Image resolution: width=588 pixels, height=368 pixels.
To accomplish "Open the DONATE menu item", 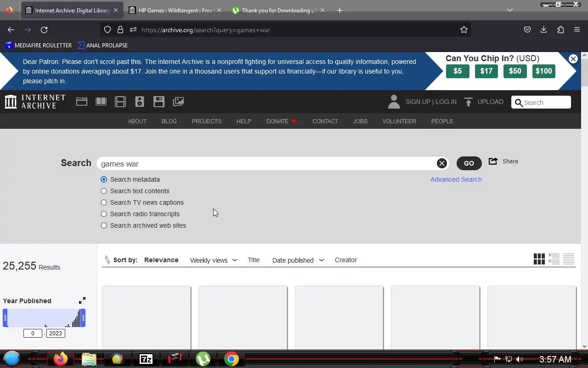I will (281, 121).
